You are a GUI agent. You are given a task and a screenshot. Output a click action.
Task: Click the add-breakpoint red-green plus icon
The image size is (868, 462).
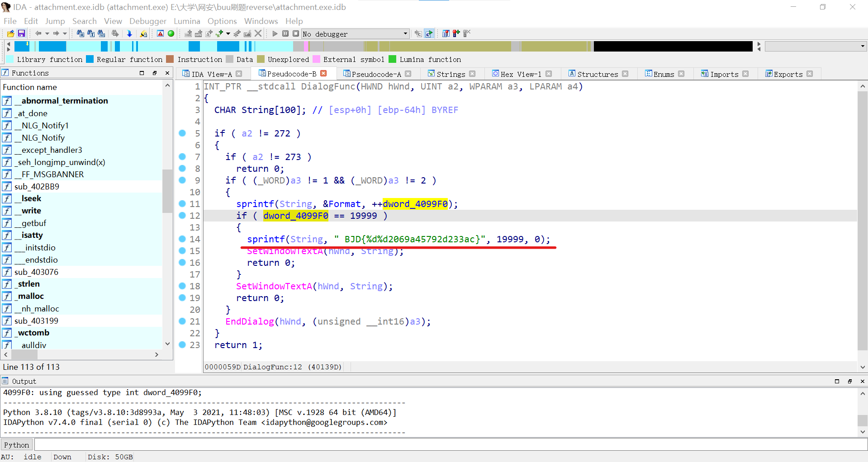(456, 33)
